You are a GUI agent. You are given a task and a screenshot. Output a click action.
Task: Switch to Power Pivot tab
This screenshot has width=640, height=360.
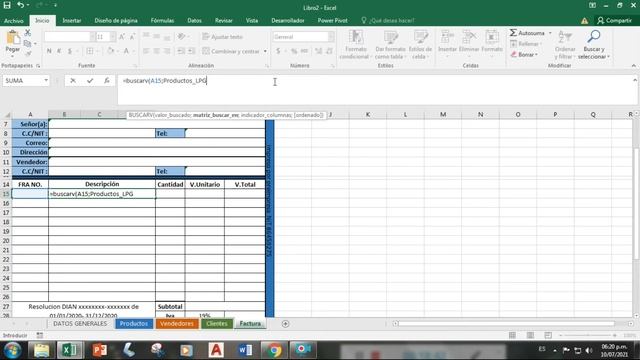332,20
